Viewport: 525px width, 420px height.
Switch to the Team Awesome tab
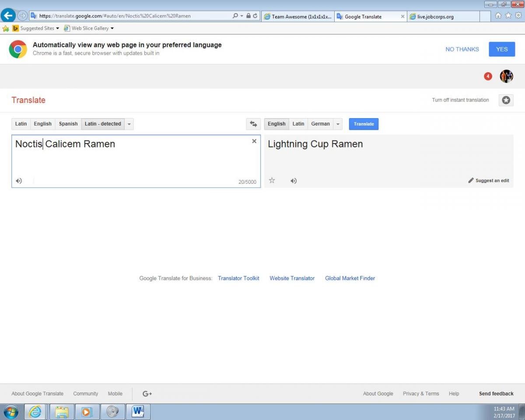tap(297, 17)
